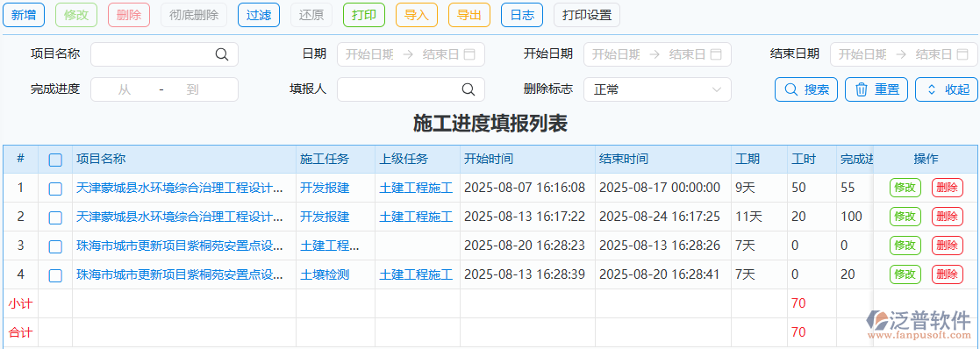
Task: Click start field of 开始日期 filter range
Action: click(616, 54)
